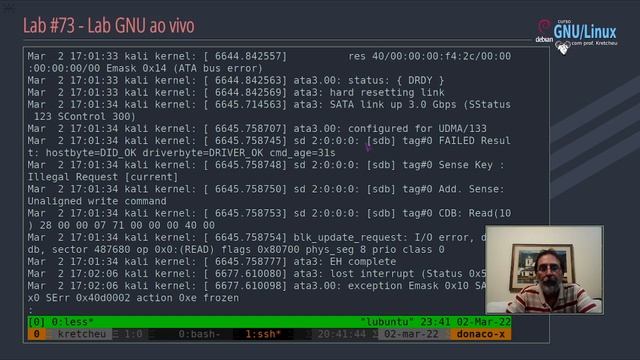The width and height of the screenshot is (640, 360).
Task: Select 'SErr 0x40d0002 action 0xe frozen' text
Action: 142,298
